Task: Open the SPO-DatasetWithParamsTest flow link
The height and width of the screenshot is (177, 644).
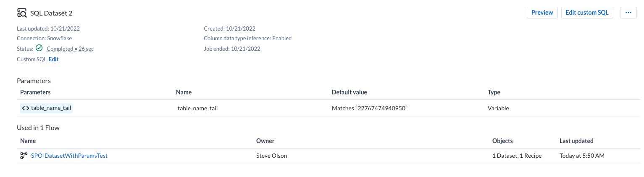Action: (x=69, y=156)
